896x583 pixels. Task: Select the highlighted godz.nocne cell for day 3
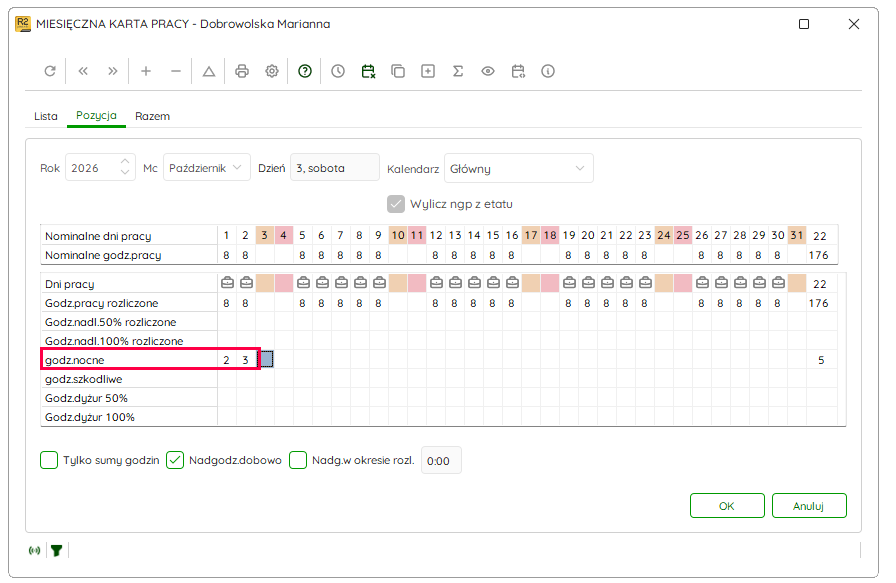point(266,360)
